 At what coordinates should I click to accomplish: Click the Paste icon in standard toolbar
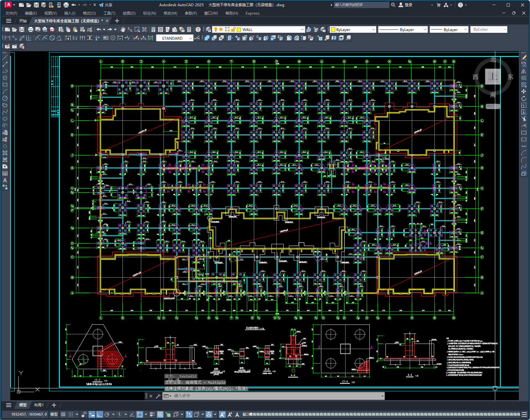pos(75,29)
